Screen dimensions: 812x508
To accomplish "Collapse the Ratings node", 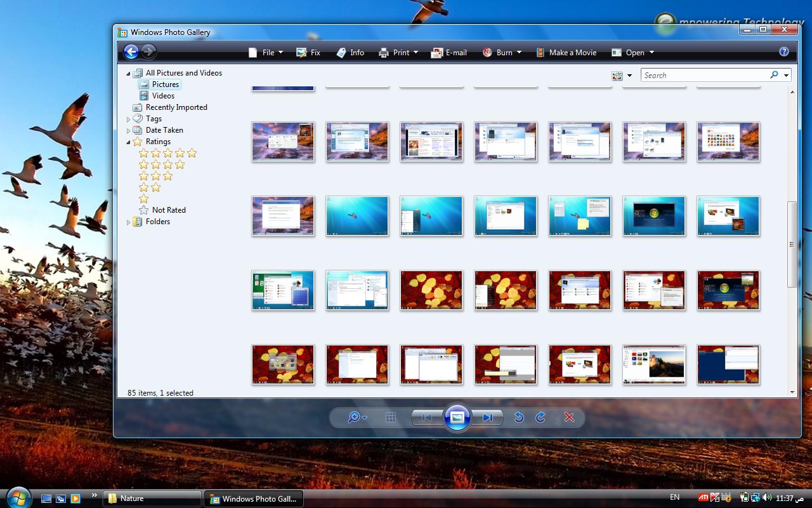I will (128, 142).
